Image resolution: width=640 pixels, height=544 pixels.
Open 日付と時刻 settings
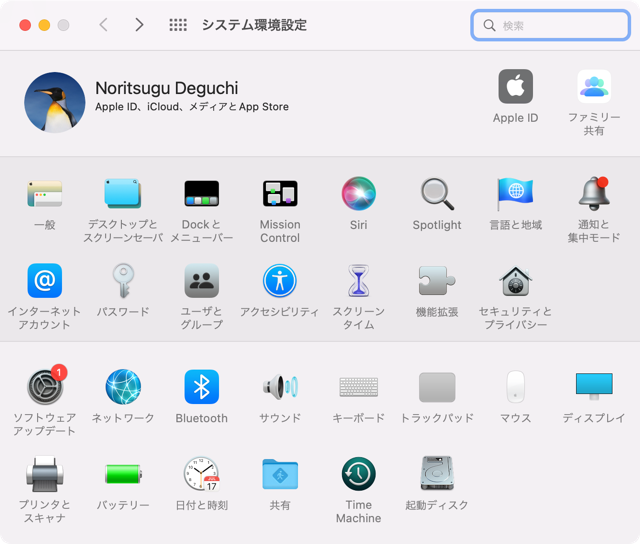click(x=202, y=474)
